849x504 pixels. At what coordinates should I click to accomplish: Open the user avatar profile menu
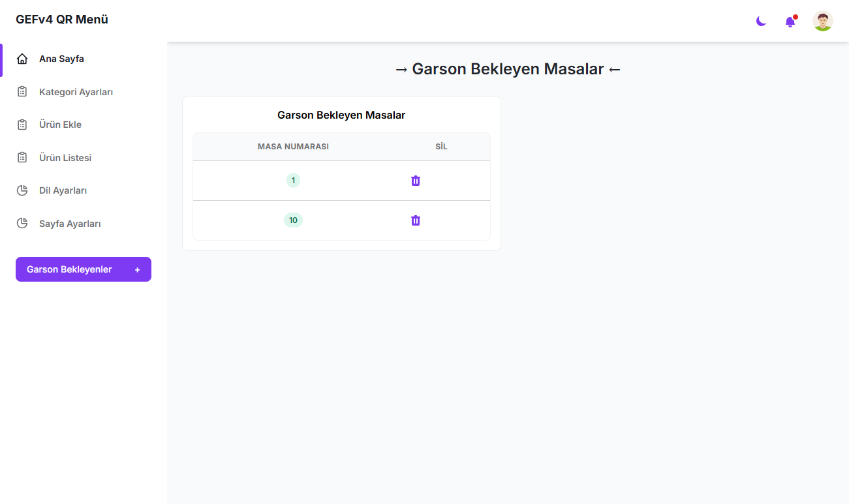point(822,21)
